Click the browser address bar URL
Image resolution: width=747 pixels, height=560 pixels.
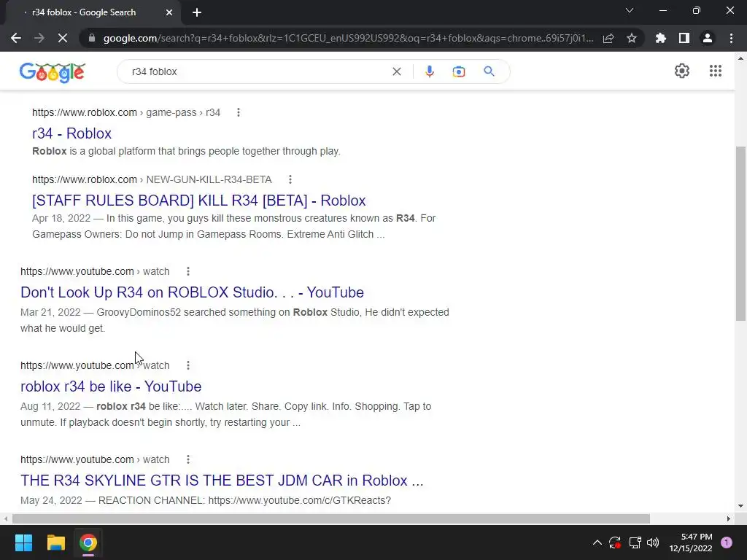(x=348, y=38)
